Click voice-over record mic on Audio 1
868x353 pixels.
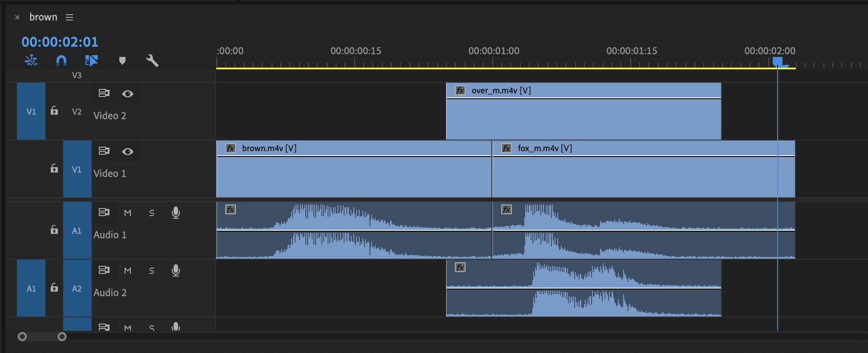tap(176, 213)
